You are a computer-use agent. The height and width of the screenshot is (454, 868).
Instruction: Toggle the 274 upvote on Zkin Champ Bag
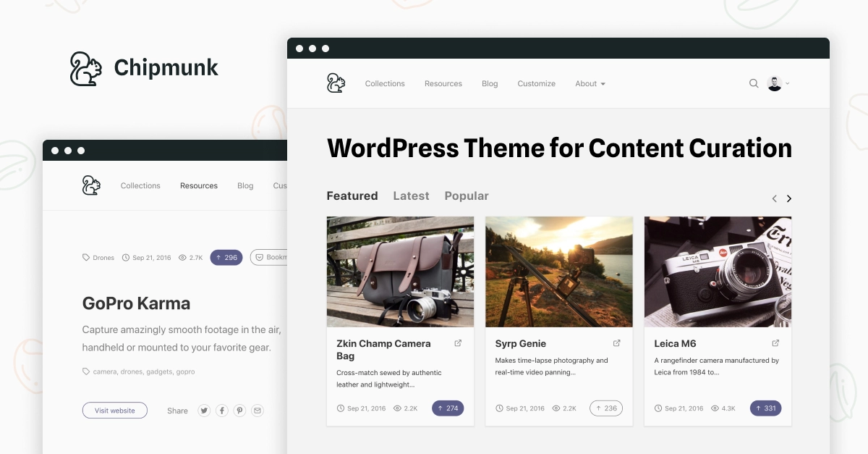[448, 408]
